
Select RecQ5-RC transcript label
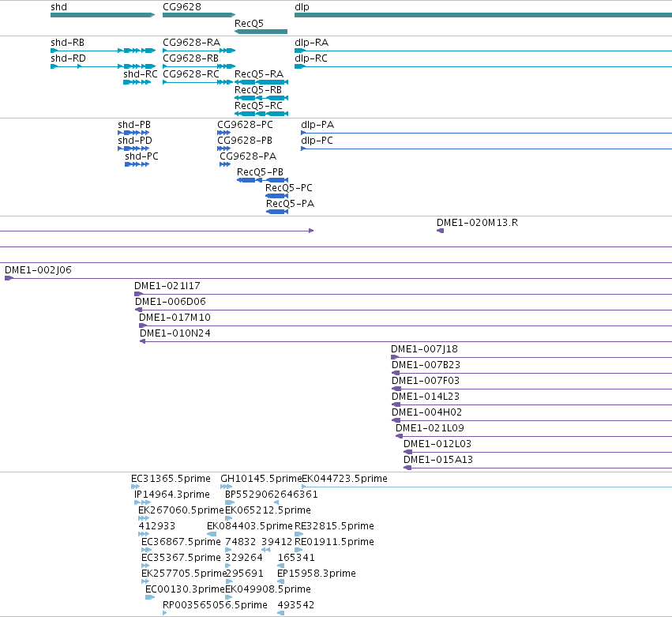tap(258, 106)
